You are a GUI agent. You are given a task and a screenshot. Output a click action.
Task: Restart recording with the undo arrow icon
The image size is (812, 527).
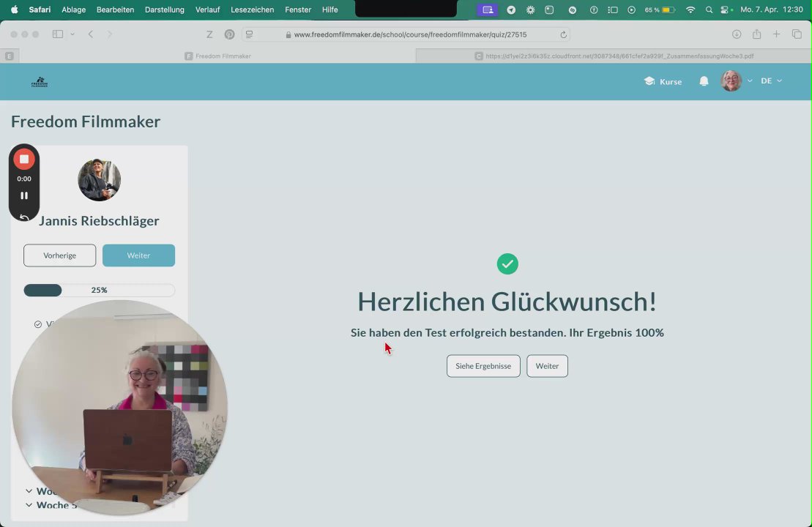click(x=24, y=218)
